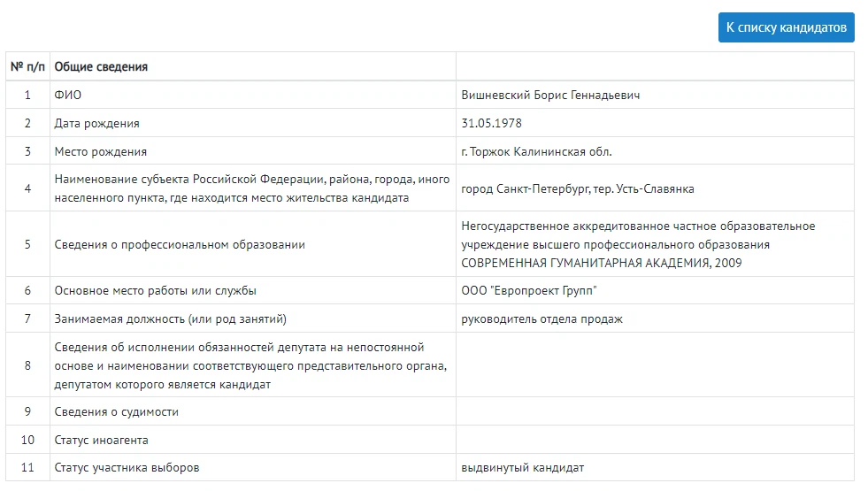Click the "Сведения о профессиональном образовании" label
The width and height of the screenshot is (868, 491).
[180, 244]
